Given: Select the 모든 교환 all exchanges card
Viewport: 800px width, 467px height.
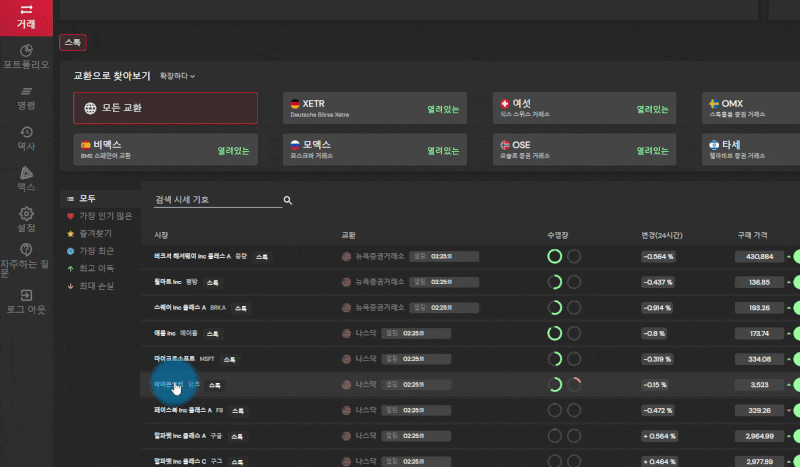Looking at the screenshot, I should tap(165, 108).
